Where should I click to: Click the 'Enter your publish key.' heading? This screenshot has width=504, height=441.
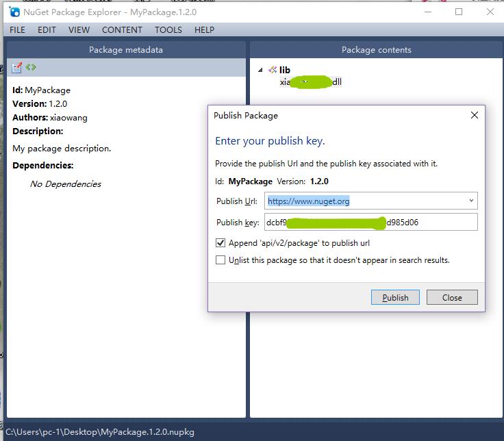[270, 141]
